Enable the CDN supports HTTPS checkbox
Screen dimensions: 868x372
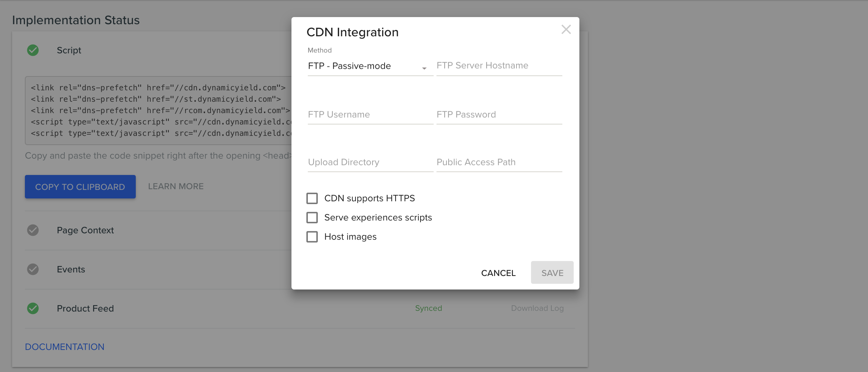[x=312, y=198]
